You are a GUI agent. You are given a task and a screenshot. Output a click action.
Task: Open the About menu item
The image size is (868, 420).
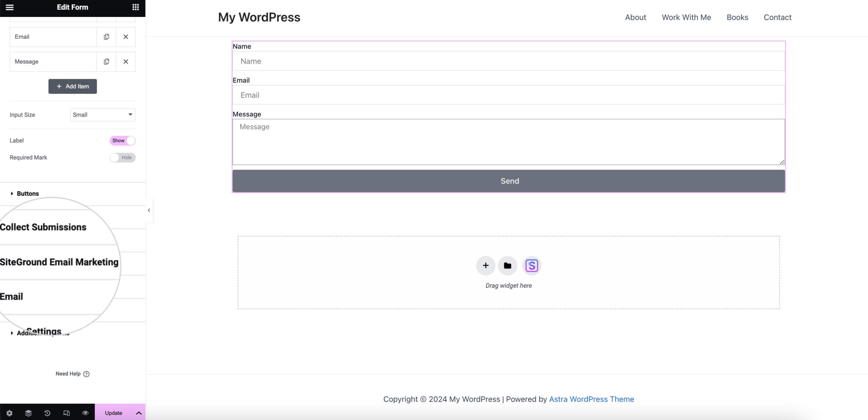coord(635,17)
